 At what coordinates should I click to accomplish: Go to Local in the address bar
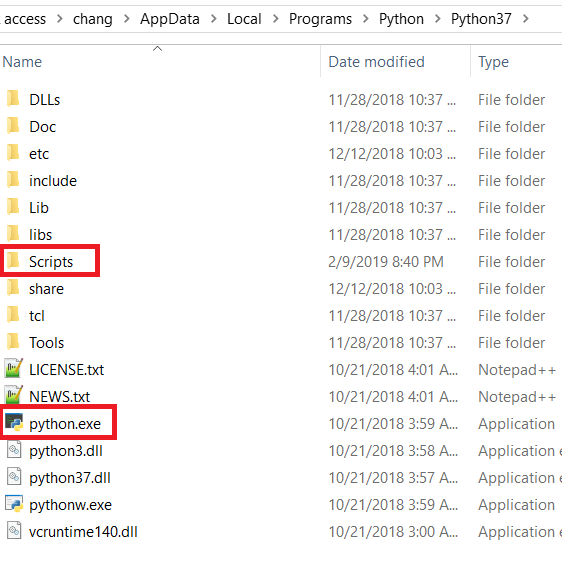[244, 19]
